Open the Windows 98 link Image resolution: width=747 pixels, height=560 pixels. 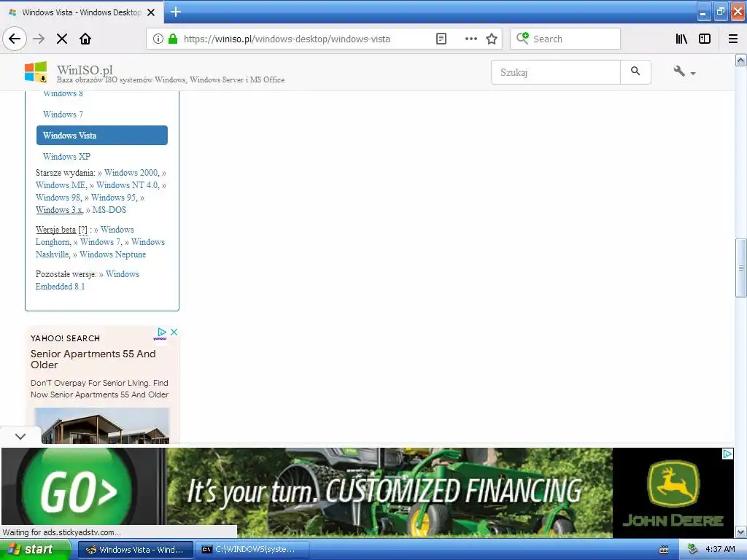click(58, 198)
